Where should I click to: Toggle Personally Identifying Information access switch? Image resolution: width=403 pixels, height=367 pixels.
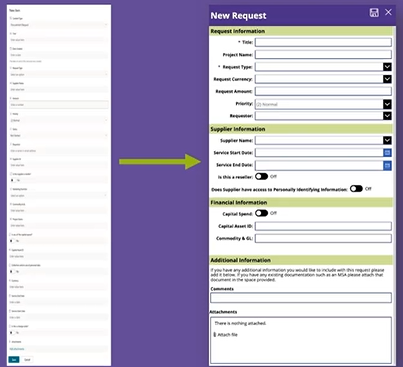356,189
